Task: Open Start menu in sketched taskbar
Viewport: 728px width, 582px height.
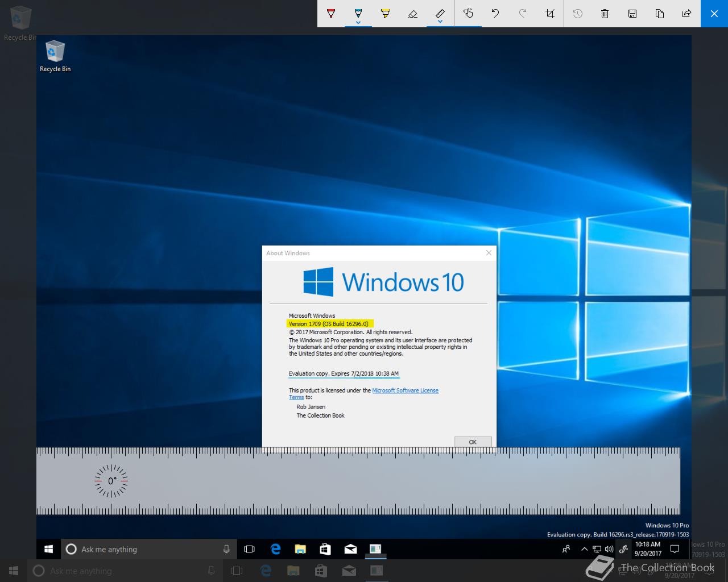Action: (49, 549)
